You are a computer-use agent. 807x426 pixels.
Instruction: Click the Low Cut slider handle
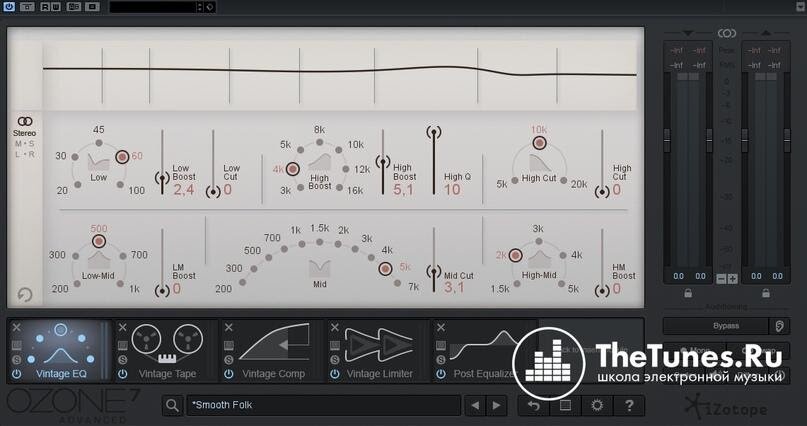(x=213, y=192)
